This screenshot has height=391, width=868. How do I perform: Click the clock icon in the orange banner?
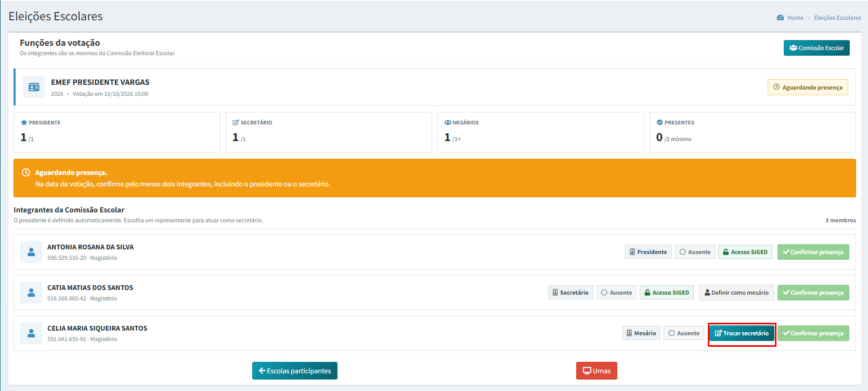tap(25, 172)
